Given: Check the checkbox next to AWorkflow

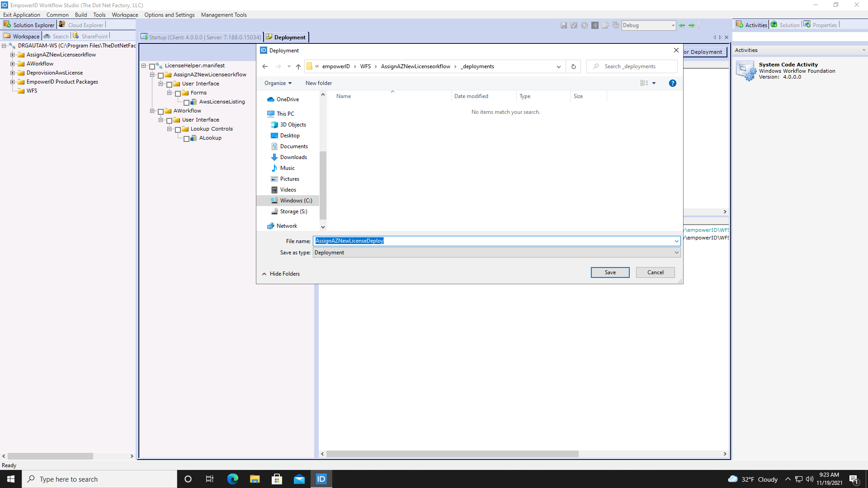Looking at the screenshot, I should [x=161, y=111].
